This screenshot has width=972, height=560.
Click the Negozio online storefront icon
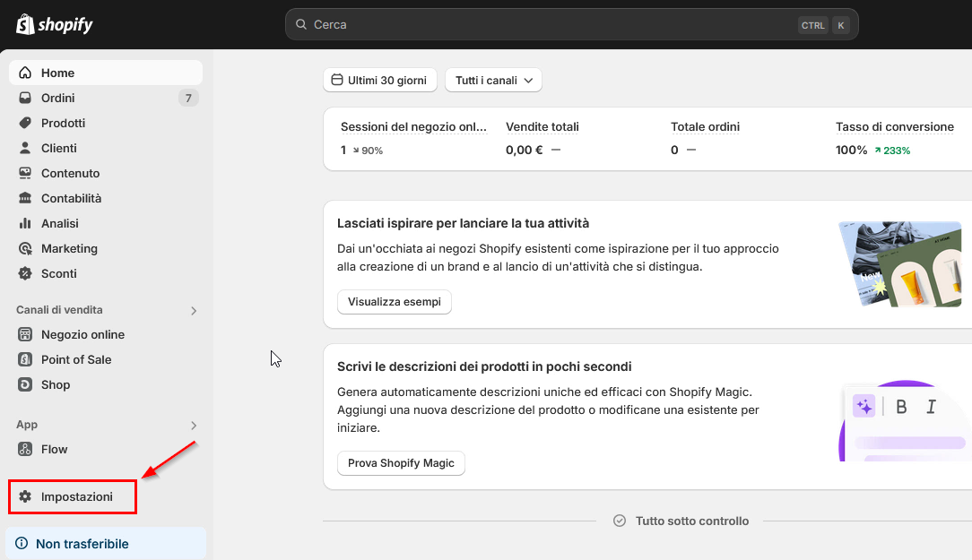[x=25, y=334]
